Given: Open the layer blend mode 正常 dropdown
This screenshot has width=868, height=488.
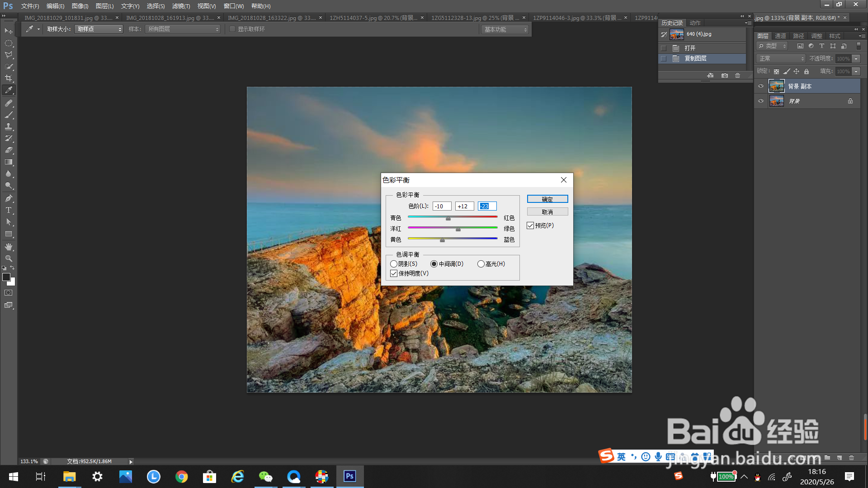Looking at the screenshot, I should (781, 59).
